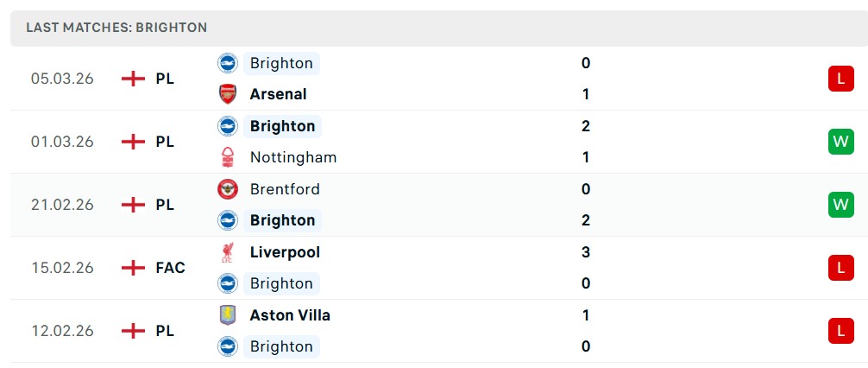Open the Nottingham team link
Screen dimensions: 868x368
pos(292,157)
